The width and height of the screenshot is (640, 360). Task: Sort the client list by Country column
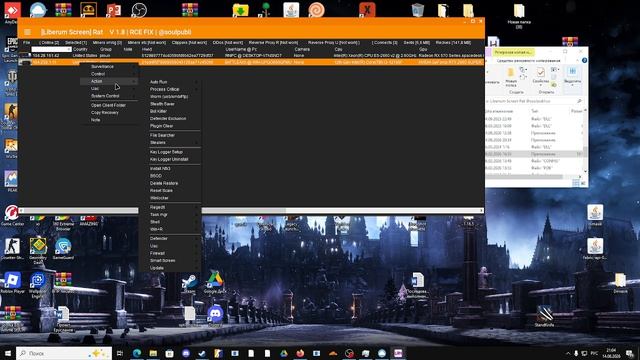80,49
